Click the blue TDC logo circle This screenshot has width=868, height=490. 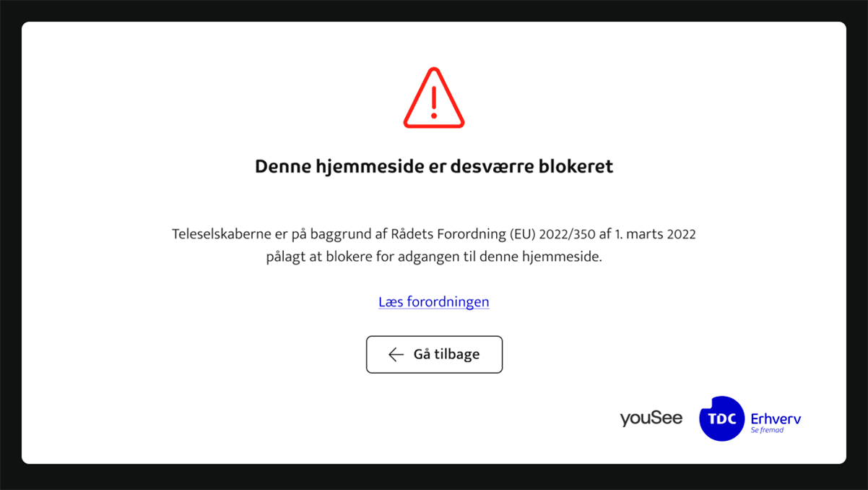tap(721, 418)
